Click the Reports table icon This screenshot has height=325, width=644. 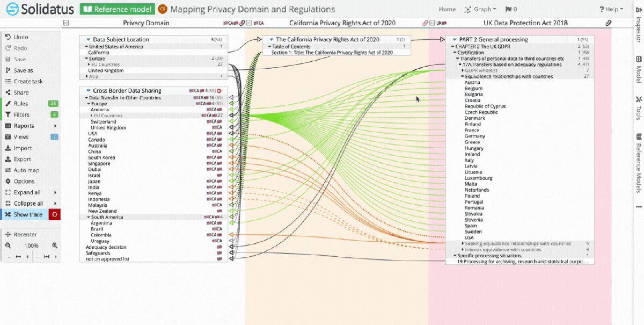pyautogui.click(x=8, y=126)
